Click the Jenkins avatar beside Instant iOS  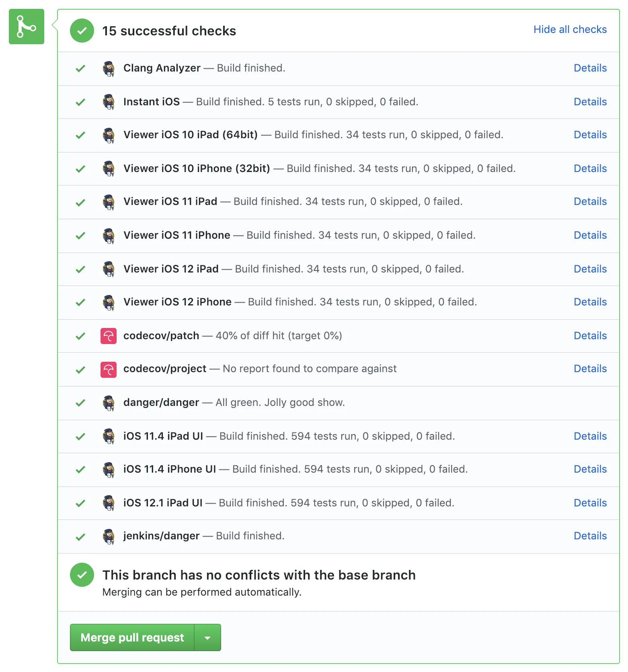pyautogui.click(x=109, y=102)
